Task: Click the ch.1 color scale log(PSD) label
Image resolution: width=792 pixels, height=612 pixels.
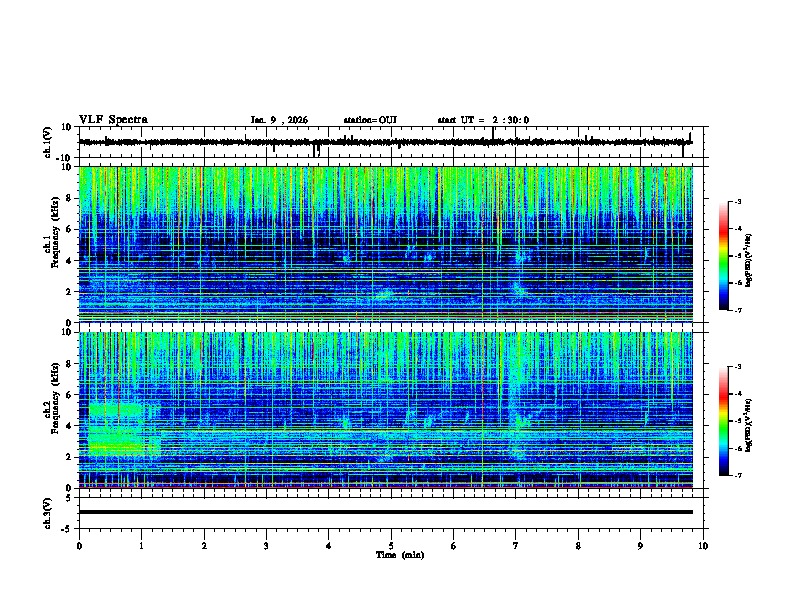Action: pos(749,260)
